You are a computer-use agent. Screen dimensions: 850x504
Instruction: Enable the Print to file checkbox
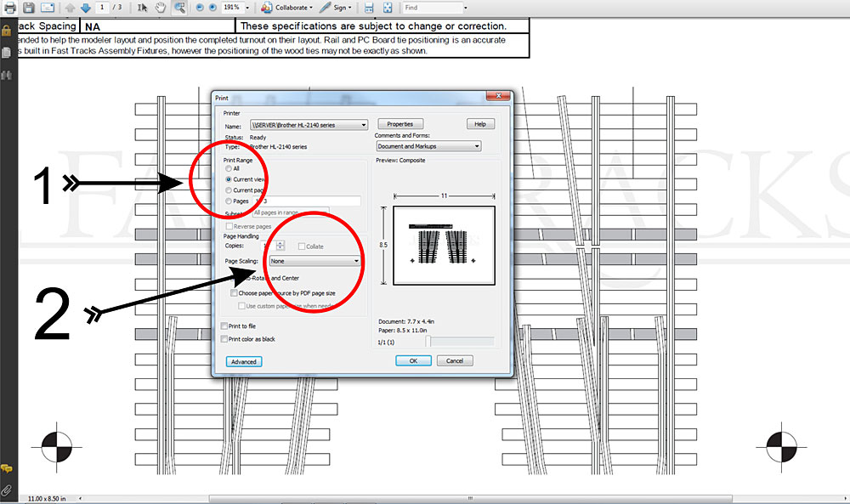click(x=224, y=326)
